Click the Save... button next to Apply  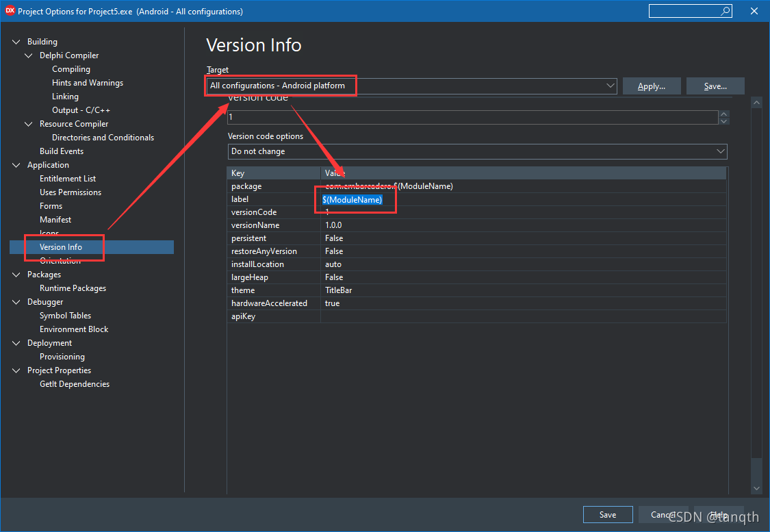[715, 86]
